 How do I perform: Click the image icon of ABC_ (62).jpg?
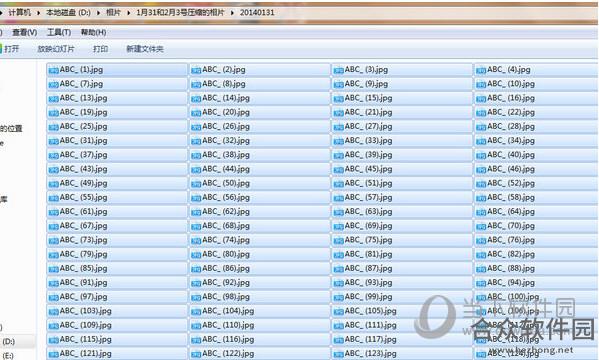(196, 212)
